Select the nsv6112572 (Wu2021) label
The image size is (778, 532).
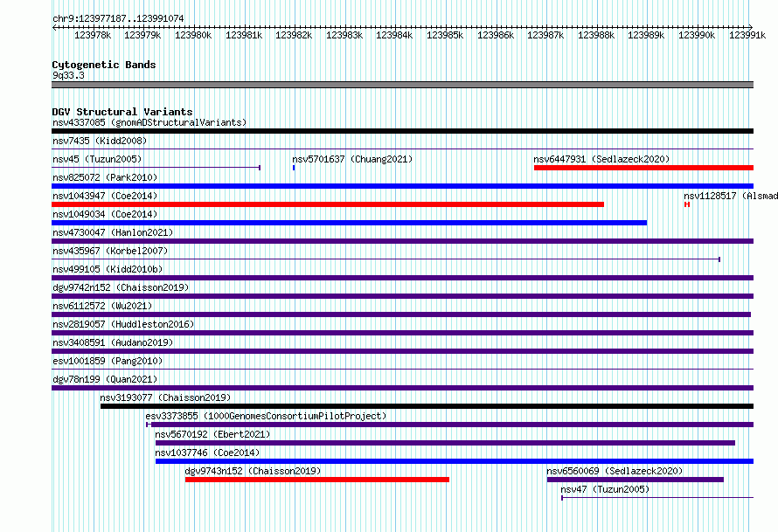point(102,306)
